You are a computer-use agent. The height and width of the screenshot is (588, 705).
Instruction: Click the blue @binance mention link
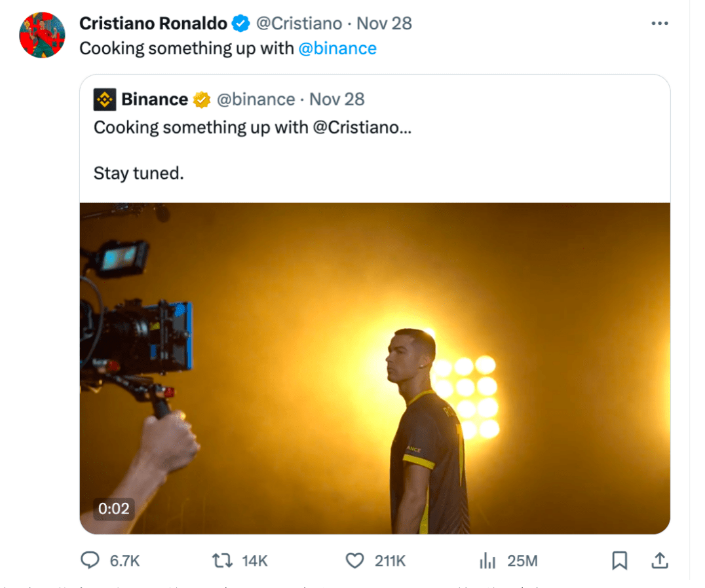[x=337, y=48]
